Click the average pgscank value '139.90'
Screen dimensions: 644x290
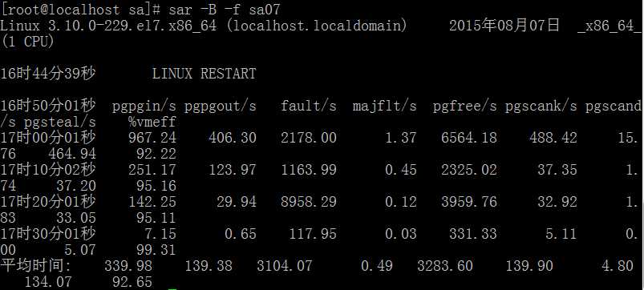pos(529,266)
